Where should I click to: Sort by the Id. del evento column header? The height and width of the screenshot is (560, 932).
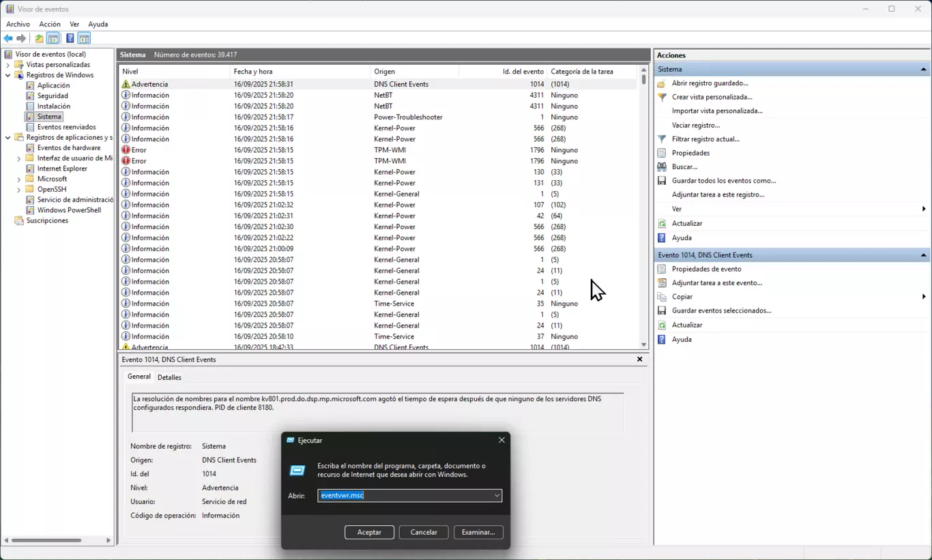click(503, 71)
